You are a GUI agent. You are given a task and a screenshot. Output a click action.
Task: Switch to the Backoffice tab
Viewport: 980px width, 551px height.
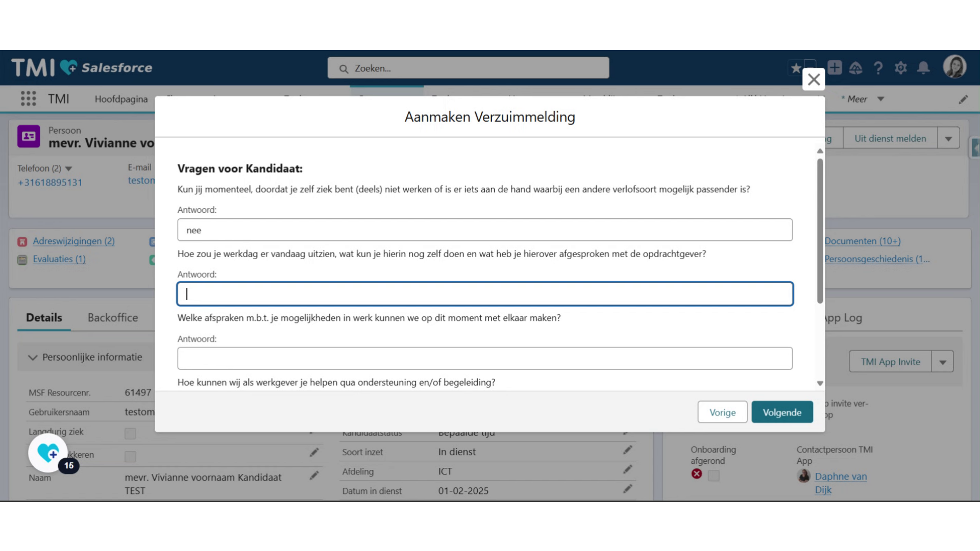tap(113, 318)
